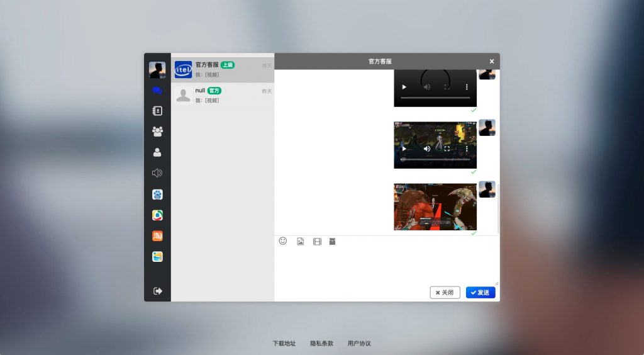
Task: Click the itel logo avatar
Action: [x=183, y=70]
